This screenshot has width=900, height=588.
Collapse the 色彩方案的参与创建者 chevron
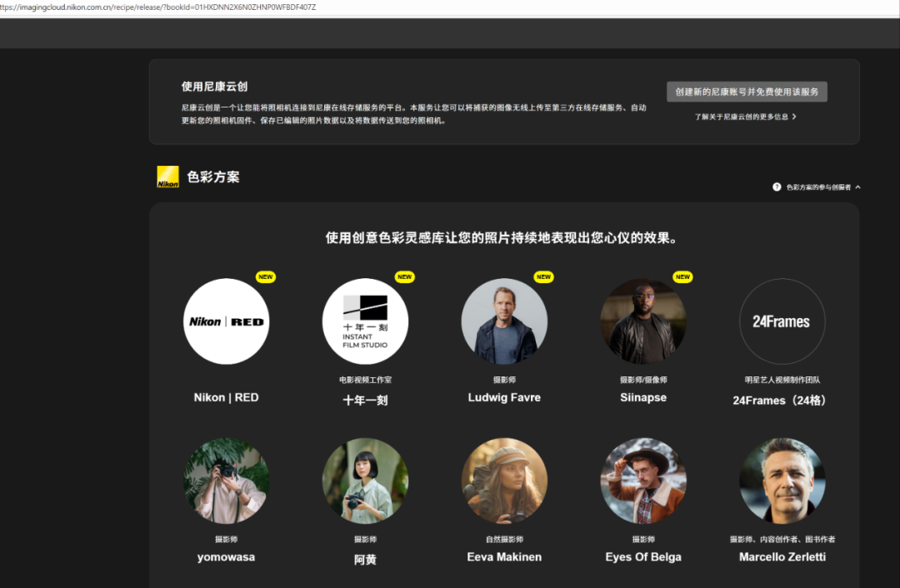[858, 187]
